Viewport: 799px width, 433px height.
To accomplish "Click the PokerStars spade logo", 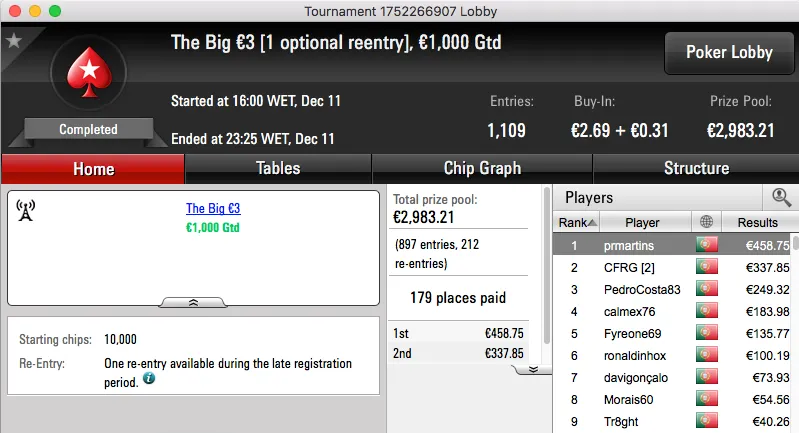I will [x=88, y=76].
